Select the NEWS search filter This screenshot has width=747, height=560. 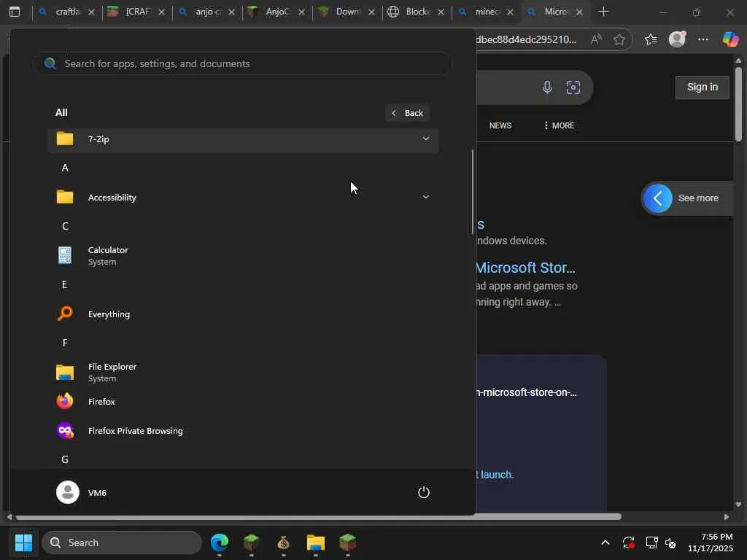(x=500, y=125)
